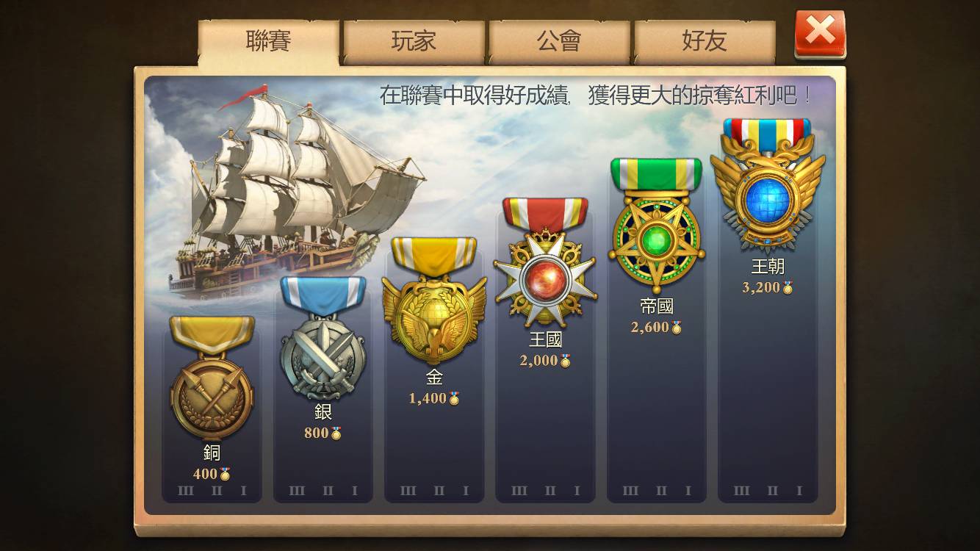Click the 帝國 green-gem medal
Viewport: 980px width, 551px height.
click(x=656, y=226)
